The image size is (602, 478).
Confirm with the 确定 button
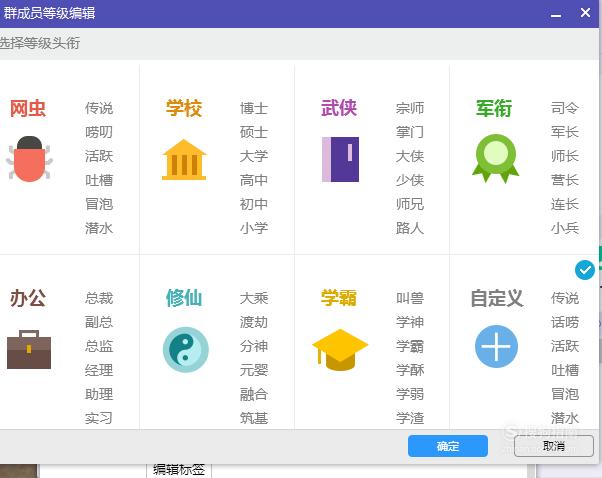click(x=448, y=446)
